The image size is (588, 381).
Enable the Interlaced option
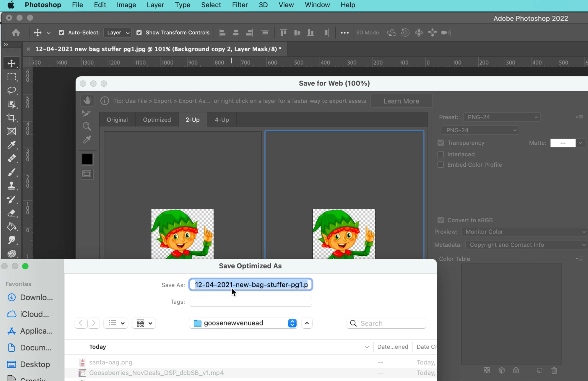(441, 154)
